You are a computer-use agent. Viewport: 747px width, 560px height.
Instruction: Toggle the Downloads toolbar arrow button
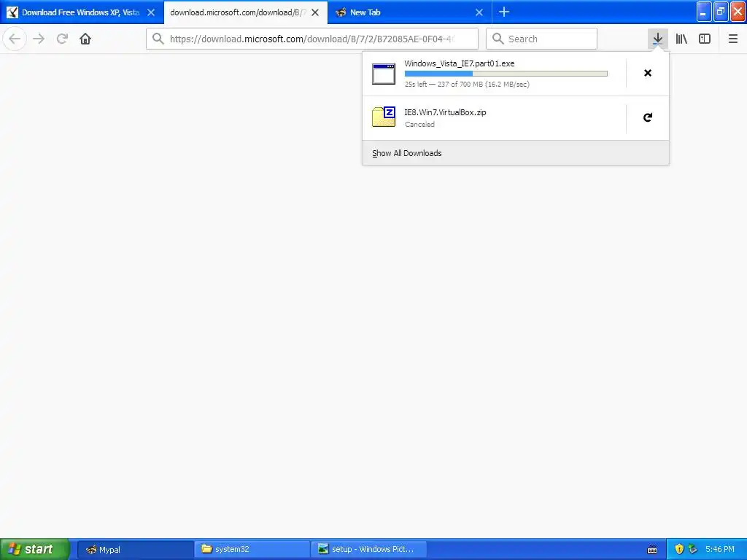(657, 39)
